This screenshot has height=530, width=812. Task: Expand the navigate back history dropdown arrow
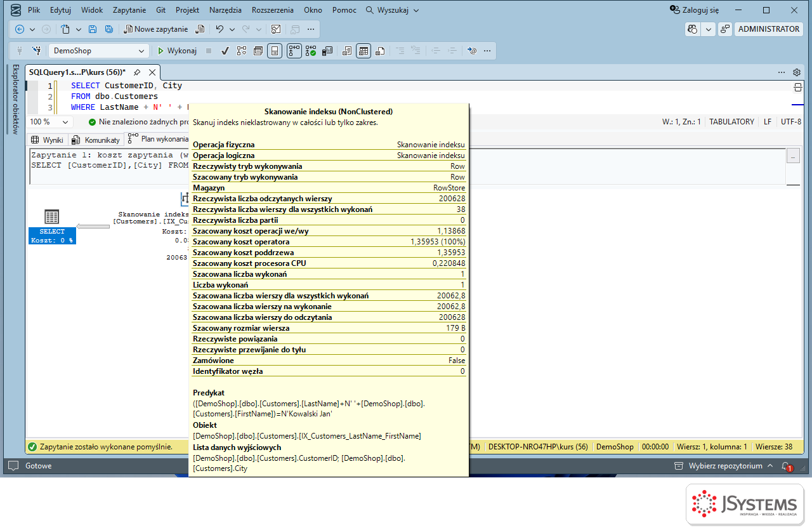(x=32, y=29)
